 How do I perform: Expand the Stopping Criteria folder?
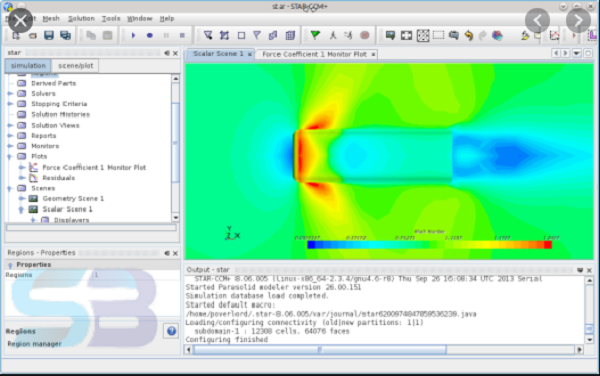click(10, 104)
